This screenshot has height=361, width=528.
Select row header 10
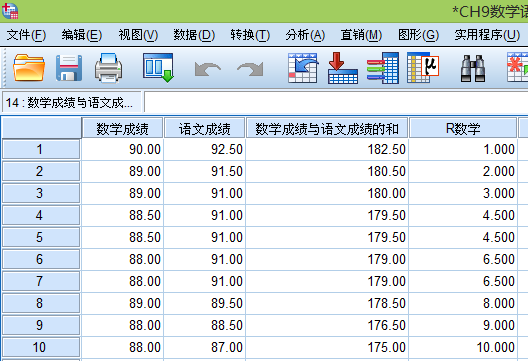coord(41,347)
